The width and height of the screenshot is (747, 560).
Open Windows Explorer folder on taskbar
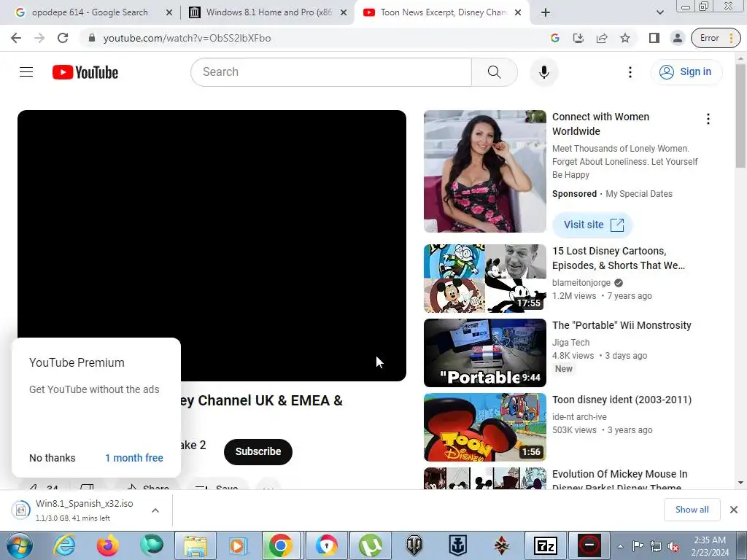[196, 545]
